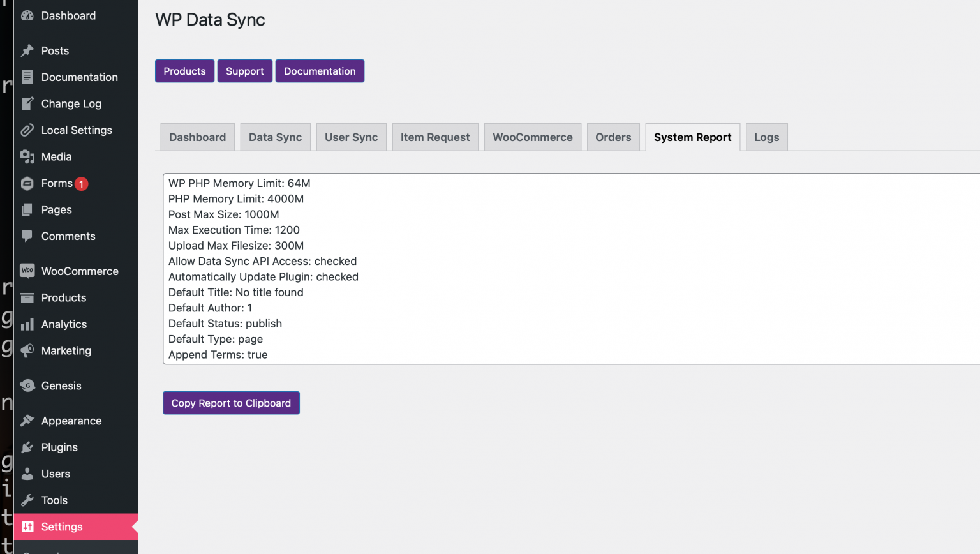
Task: Switch to the Data Sync tab
Action: (275, 137)
